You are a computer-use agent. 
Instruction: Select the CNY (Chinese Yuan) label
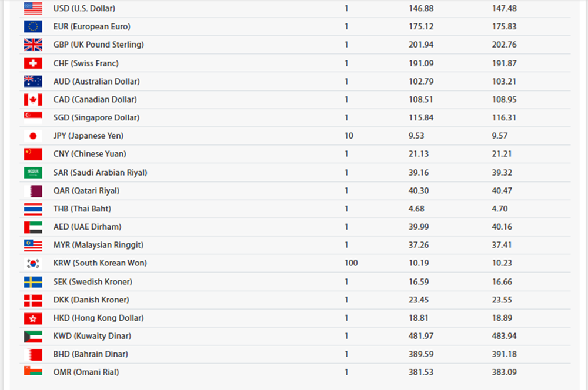[90, 154]
